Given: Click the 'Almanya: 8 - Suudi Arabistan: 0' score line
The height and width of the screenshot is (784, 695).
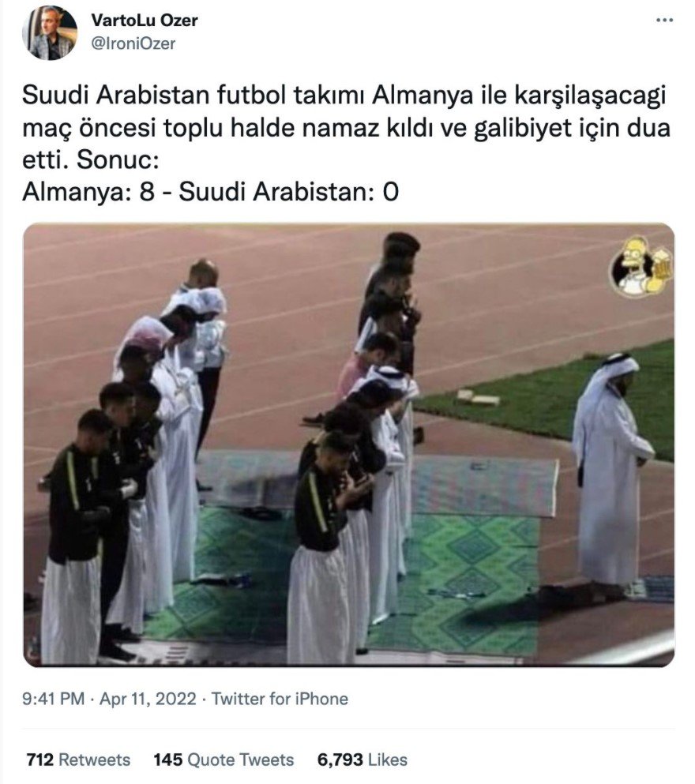Looking at the screenshot, I should pos(211,192).
